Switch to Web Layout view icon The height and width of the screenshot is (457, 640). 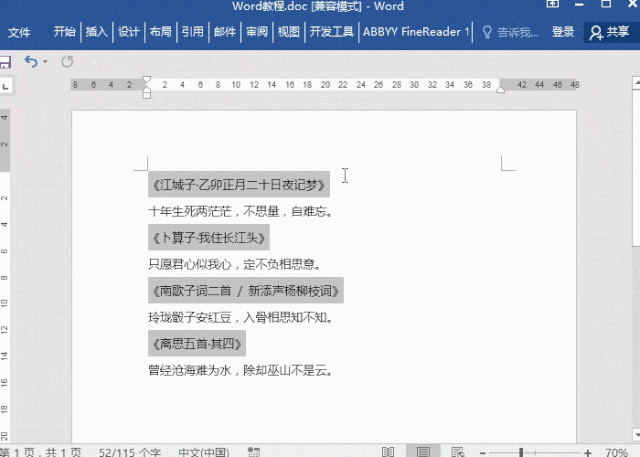(x=458, y=452)
